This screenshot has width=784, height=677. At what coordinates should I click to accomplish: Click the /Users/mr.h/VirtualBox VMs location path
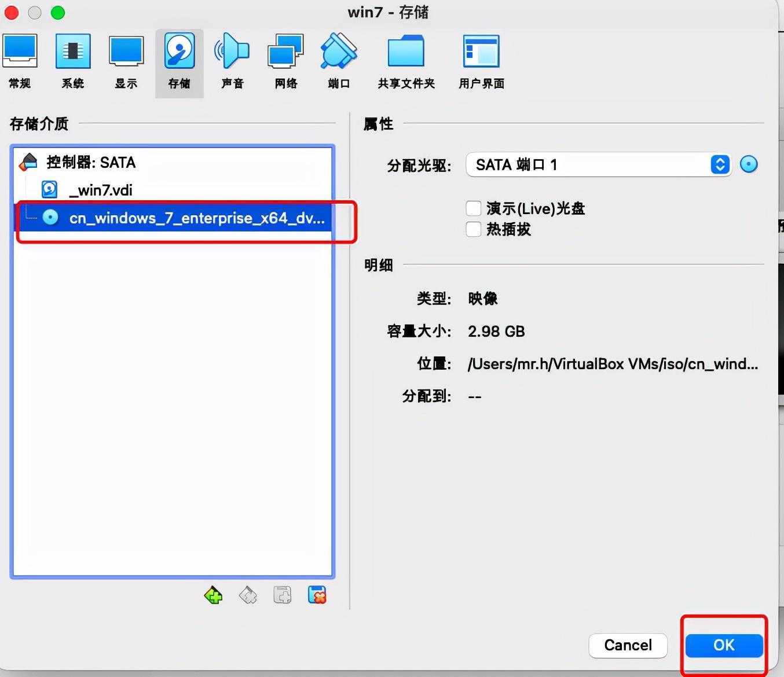613,364
